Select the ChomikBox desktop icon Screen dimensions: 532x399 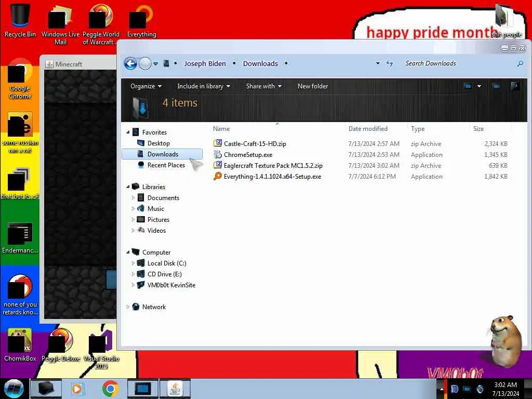(20, 345)
